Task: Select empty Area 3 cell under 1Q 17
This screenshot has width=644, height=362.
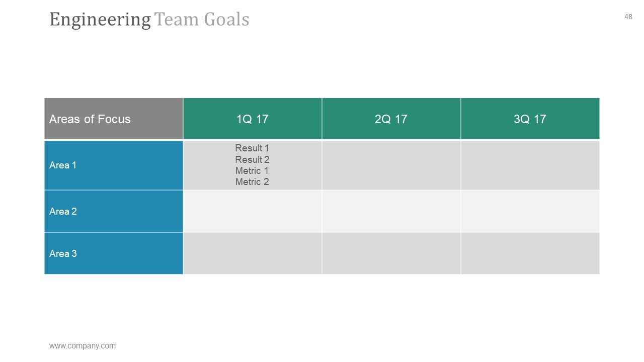Action: [253, 253]
